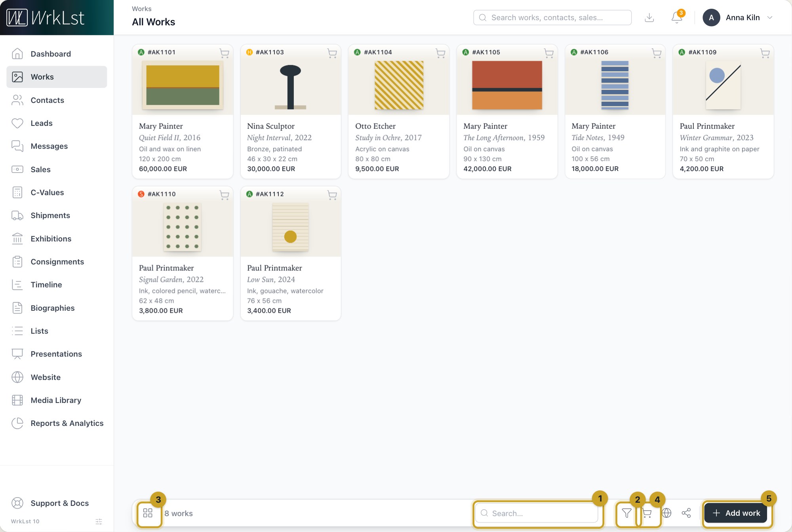
Task: Focus the global search works, contacts, sales field
Action: click(x=552, y=17)
